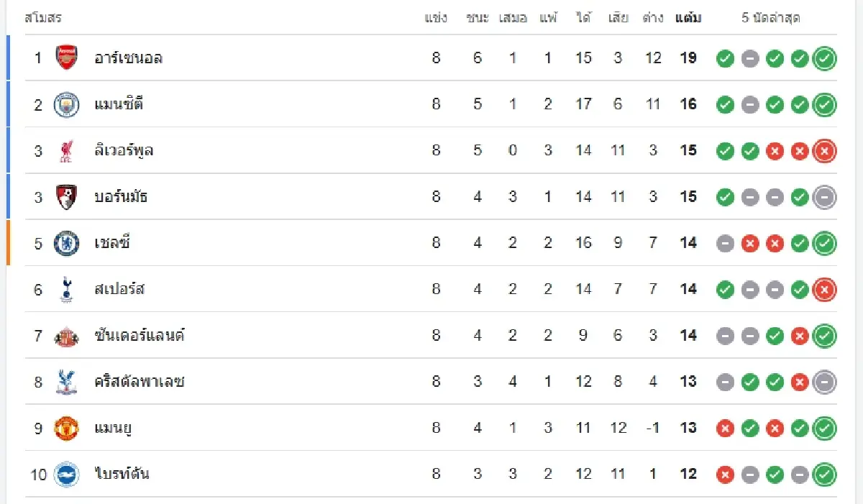The width and height of the screenshot is (863, 504).
Task: Select Liverpool's latest match loss indicator
Action: click(x=824, y=150)
